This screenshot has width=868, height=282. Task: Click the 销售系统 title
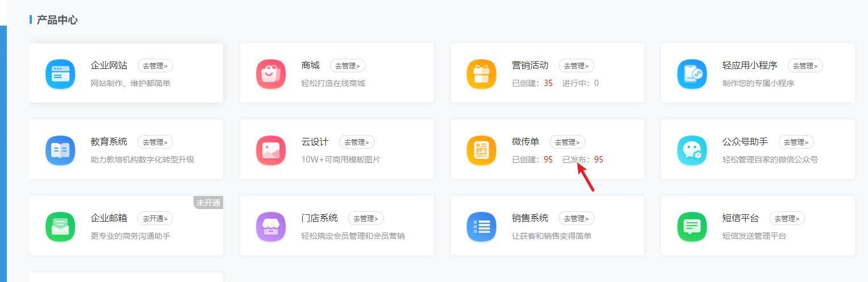pos(530,218)
